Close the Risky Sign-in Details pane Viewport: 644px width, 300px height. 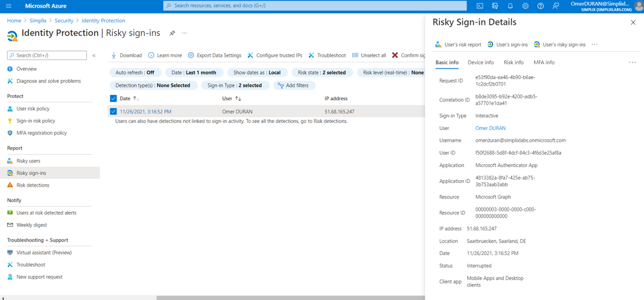[633, 22]
